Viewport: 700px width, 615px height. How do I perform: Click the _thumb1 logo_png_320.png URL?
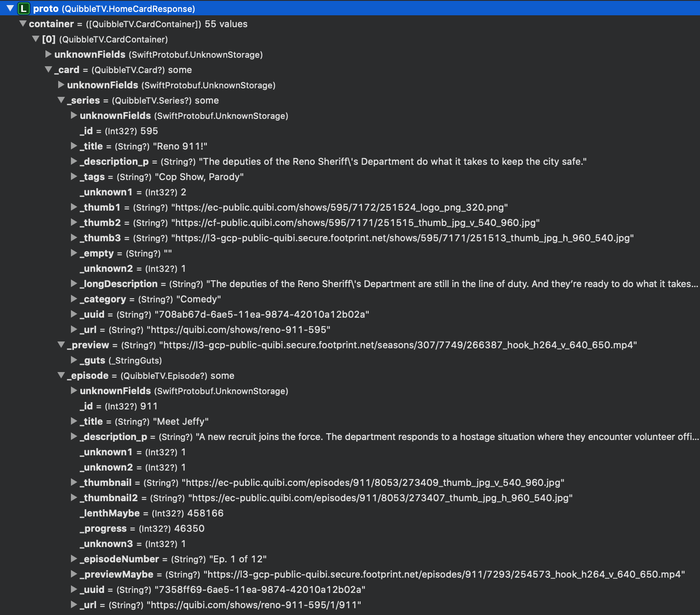[339, 207]
